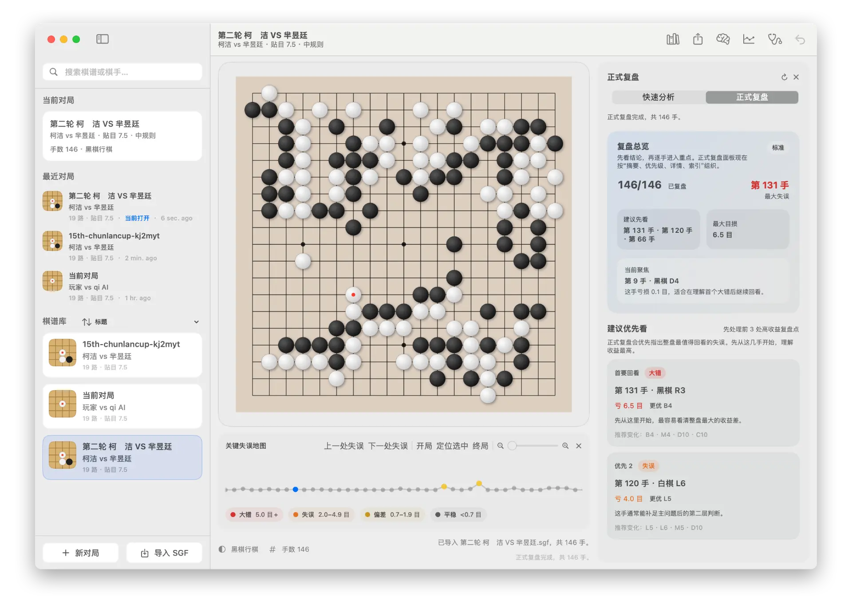This screenshot has width=852, height=616.
Task: Zoom in on the mistake map
Action: pyautogui.click(x=565, y=446)
